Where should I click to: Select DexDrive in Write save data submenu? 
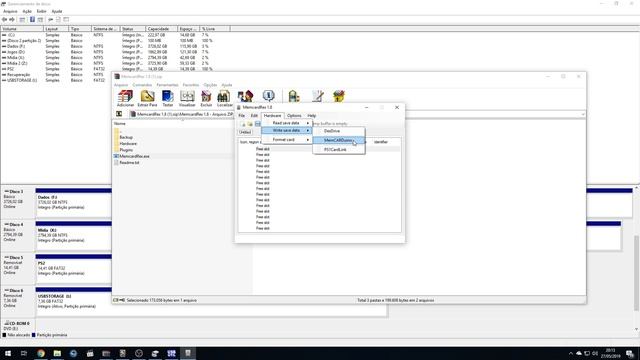pos(339,131)
